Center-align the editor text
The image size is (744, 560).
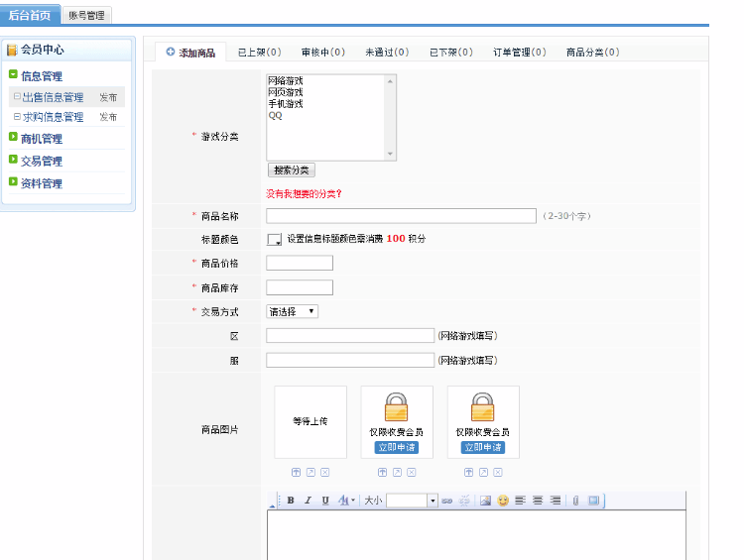click(538, 501)
